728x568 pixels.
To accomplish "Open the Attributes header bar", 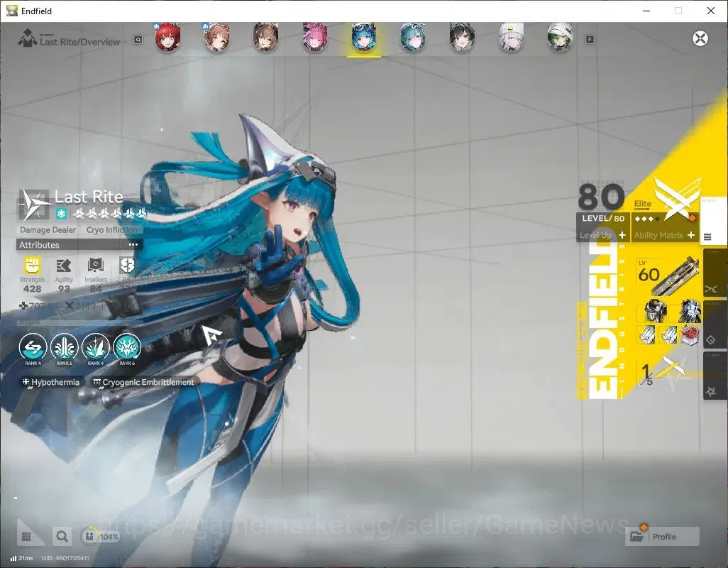I will tap(79, 245).
